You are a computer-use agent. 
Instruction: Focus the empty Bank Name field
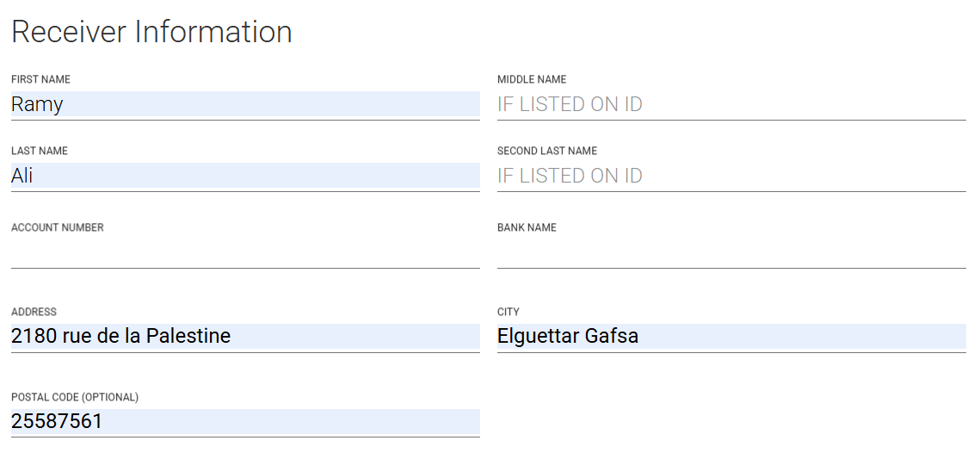(731, 252)
